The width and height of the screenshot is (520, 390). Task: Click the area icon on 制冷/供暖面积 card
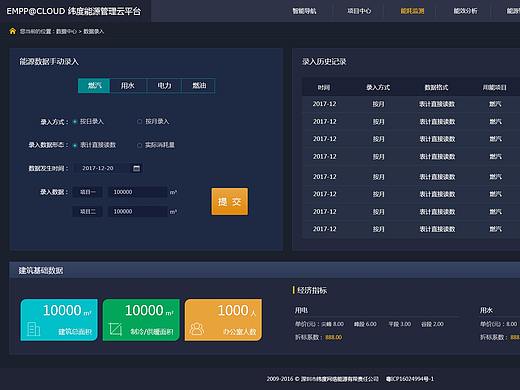pos(115,329)
